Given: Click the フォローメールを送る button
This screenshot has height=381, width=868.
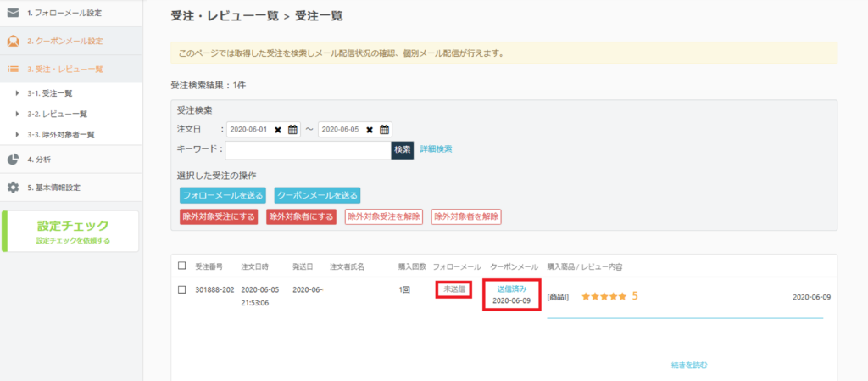Looking at the screenshot, I should click(x=222, y=195).
